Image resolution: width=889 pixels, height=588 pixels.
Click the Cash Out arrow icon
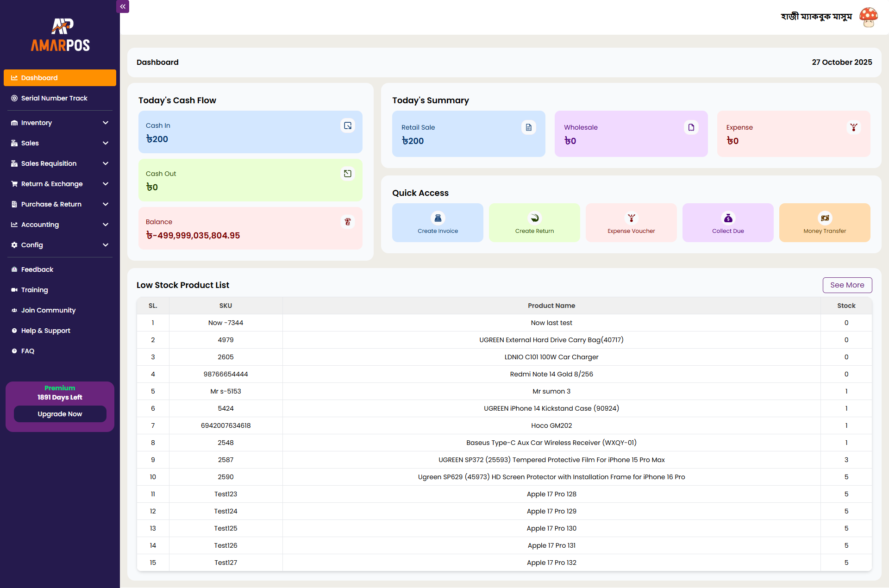[348, 174]
